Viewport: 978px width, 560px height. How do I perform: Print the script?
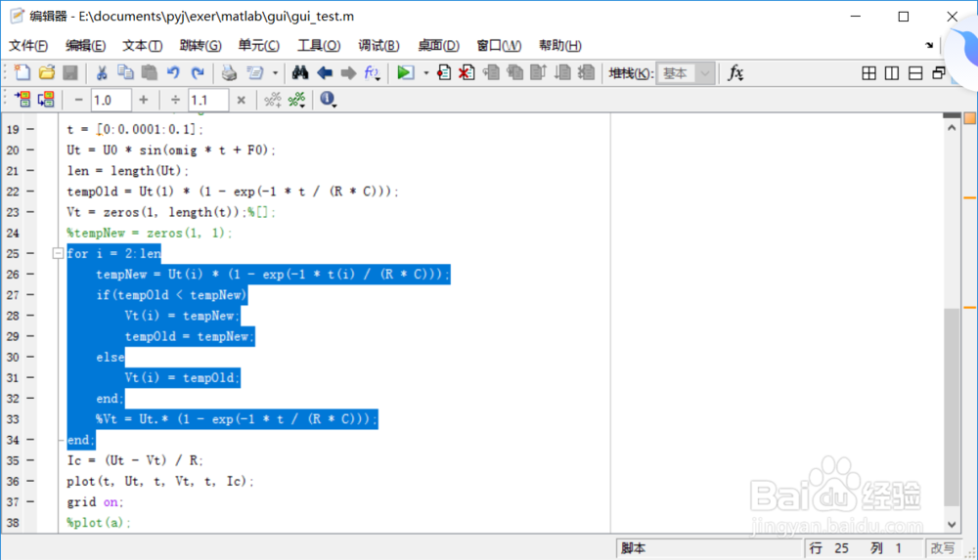pyautogui.click(x=229, y=73)
